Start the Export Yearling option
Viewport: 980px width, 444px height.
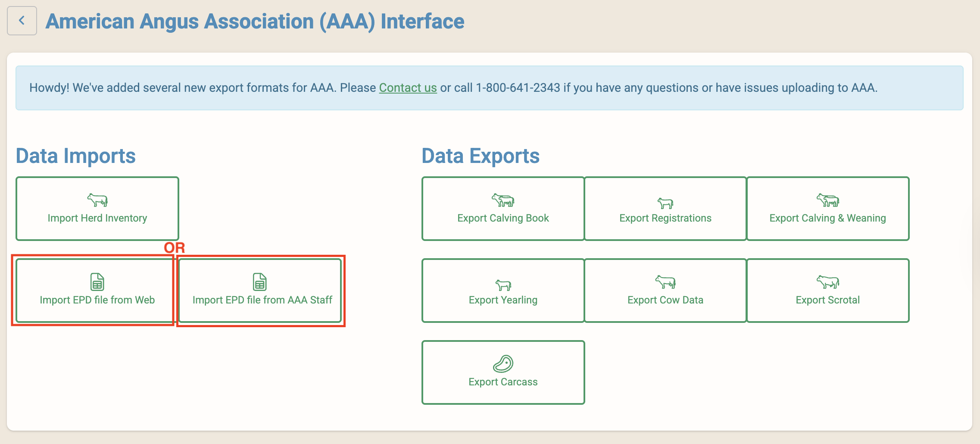(x=503, y=291)
